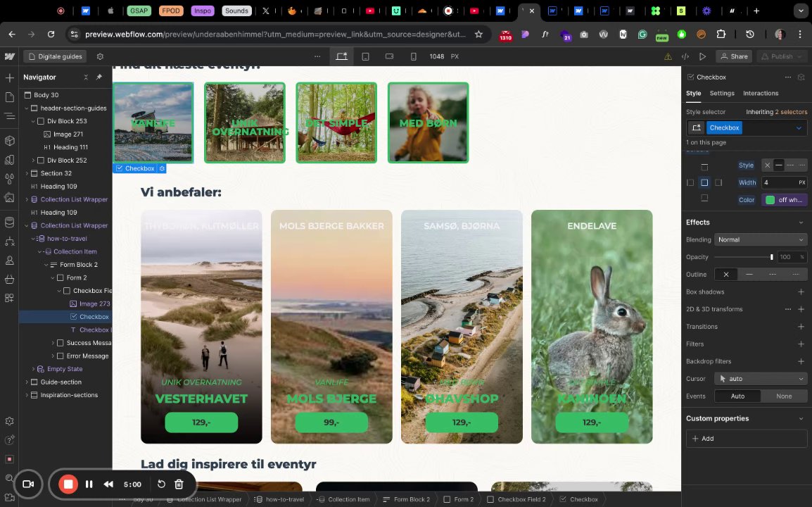Viewport: 812px width, 507px height.
Task: Switch to the Style tab
Action: [x=693, y=94]
